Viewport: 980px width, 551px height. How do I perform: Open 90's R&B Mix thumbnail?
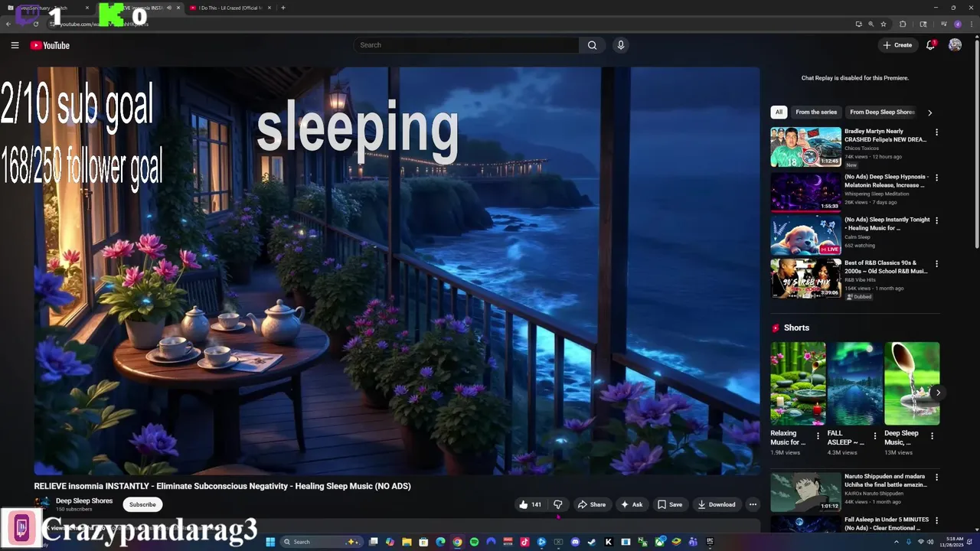tap(805, 279)
